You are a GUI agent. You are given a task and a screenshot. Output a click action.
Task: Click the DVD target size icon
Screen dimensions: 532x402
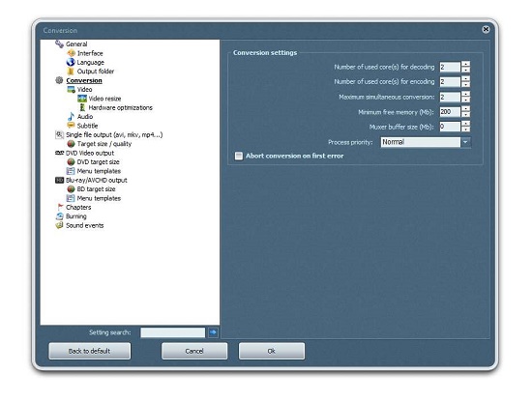[71, 161]
